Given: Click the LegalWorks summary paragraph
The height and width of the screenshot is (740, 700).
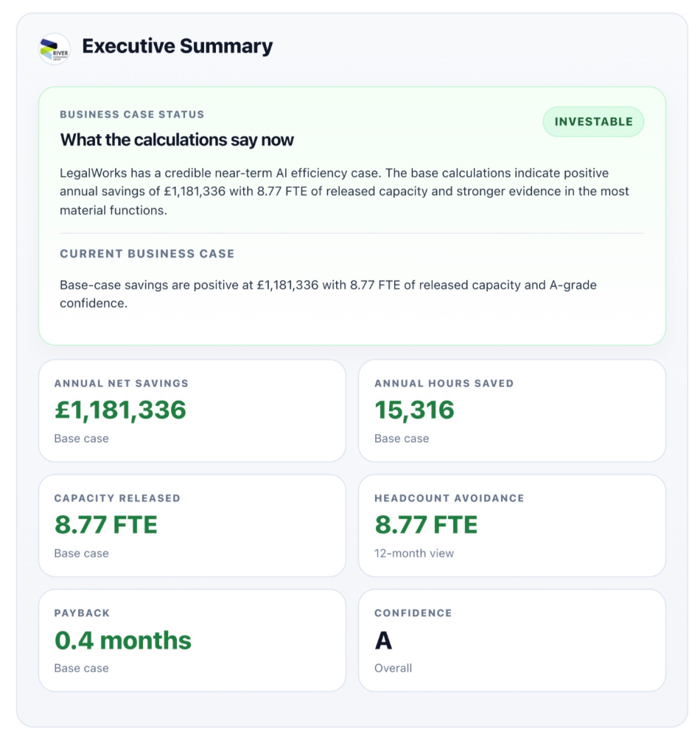Looking at the screenshot, I should point(344,192).
